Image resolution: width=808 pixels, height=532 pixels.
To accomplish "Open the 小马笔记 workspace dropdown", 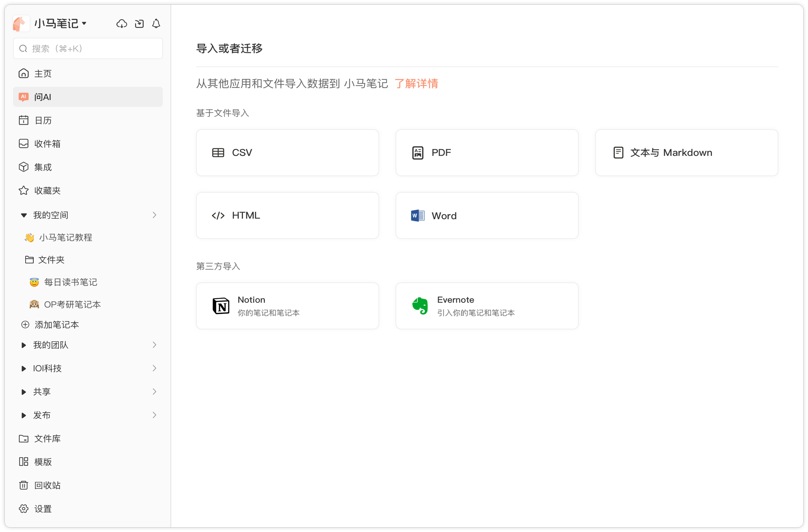I will 60,23.
